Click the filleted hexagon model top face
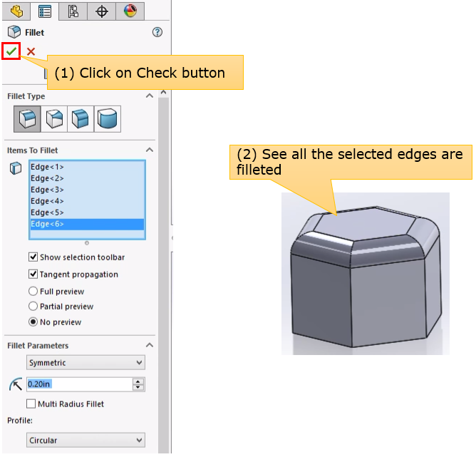Viewport: 476px width, 457px height. 364,223
